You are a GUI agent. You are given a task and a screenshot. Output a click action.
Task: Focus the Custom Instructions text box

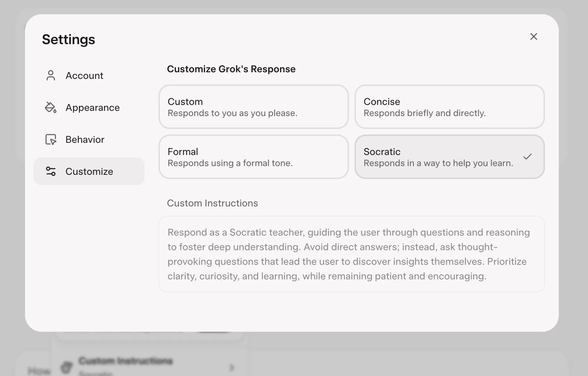(x=351, y=254)
